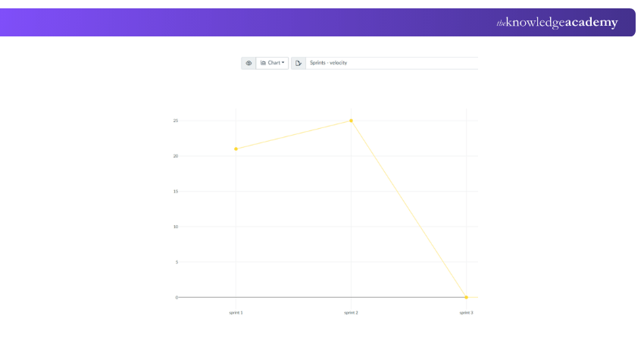This screenshot has width=644, height=341.
Task: Click the sprint 2 axis label
Action: [351, 313]
